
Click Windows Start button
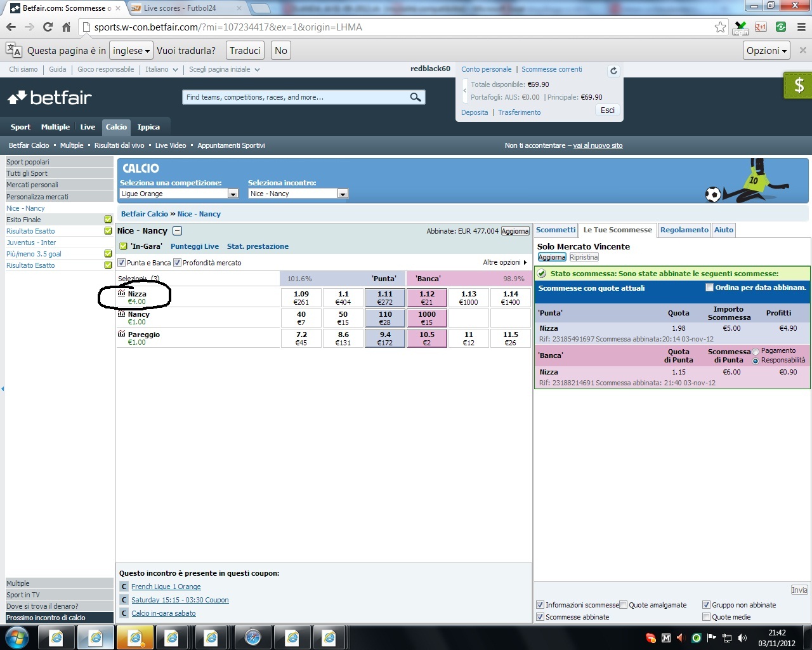[16, 637]
